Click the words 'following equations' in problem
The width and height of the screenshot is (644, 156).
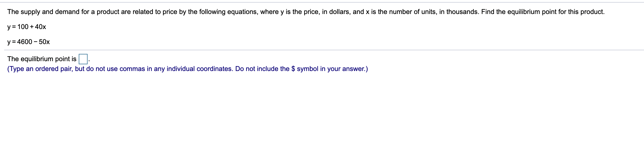tap(228, 12)
